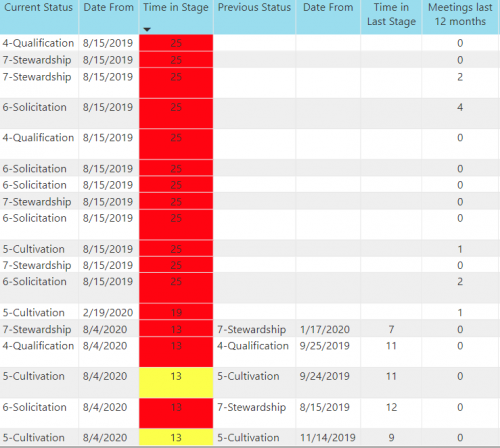Screen dimensions: 500x448
Task: Click the first Date From column header
Action: click(108, 7)
